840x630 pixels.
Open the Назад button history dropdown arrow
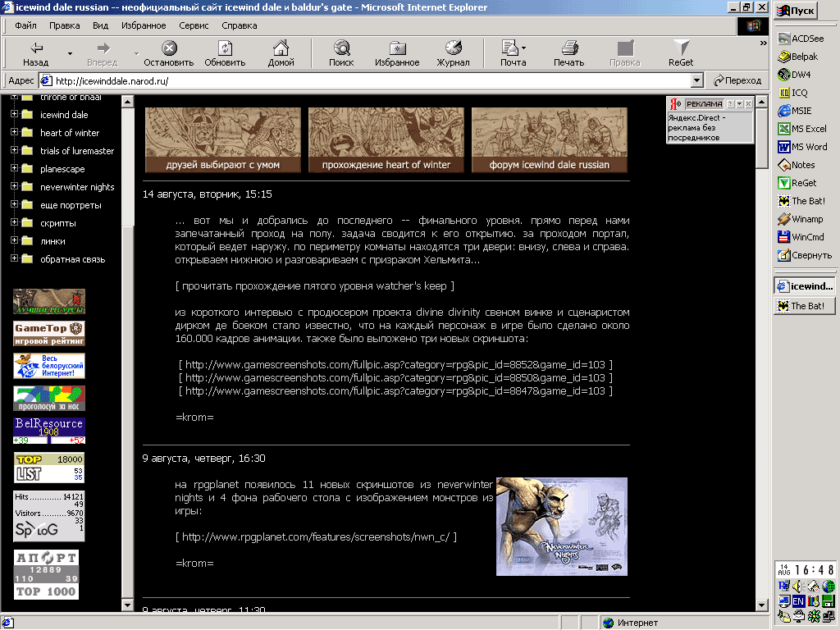click(70, 53)
